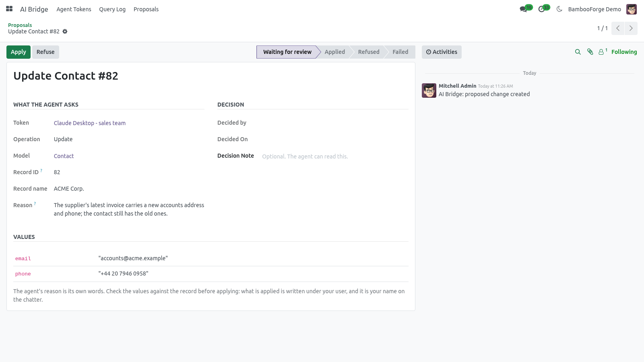Select the Waiting for review status
The image size is (644, 362).
287,52
